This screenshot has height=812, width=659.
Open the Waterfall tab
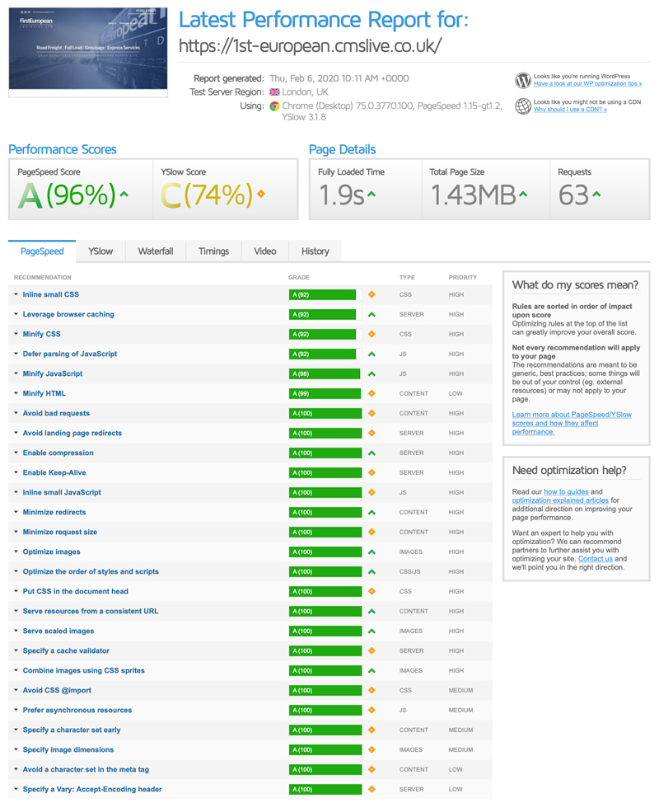click(x=156, y=251)
